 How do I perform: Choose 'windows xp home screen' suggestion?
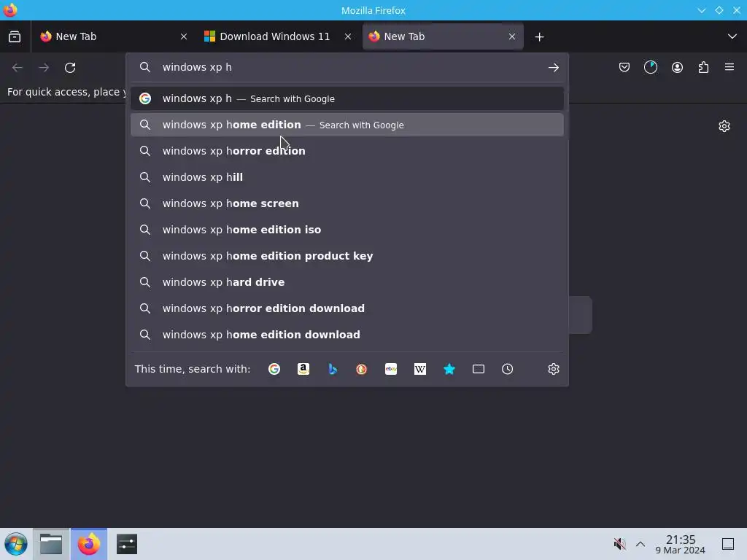click(x=347, y=203)
